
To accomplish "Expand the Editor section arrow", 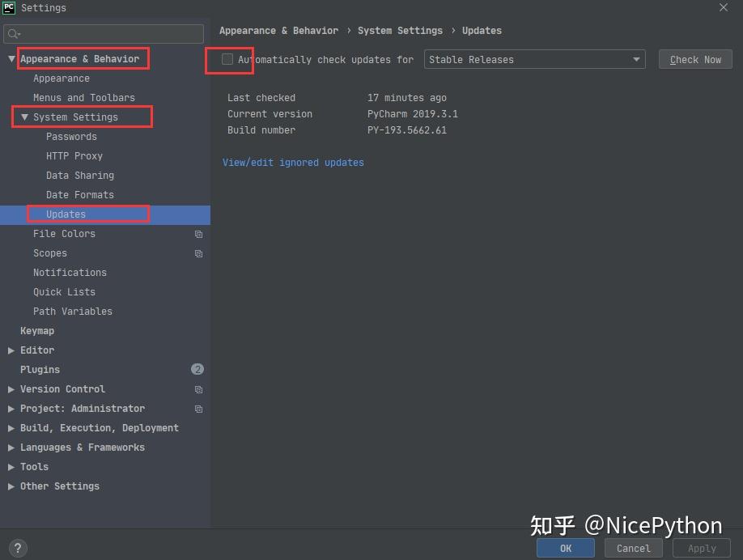I will click(11, 350).
